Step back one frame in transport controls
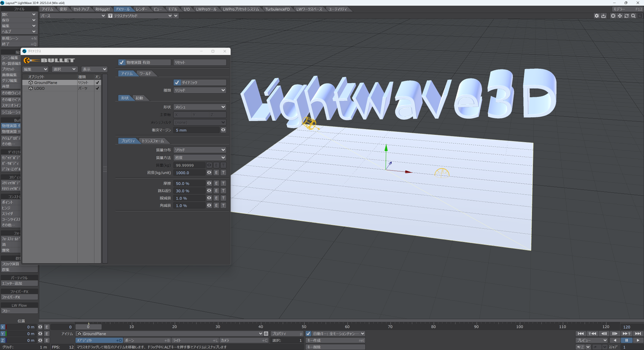The image size is (644, 350). 604,333
